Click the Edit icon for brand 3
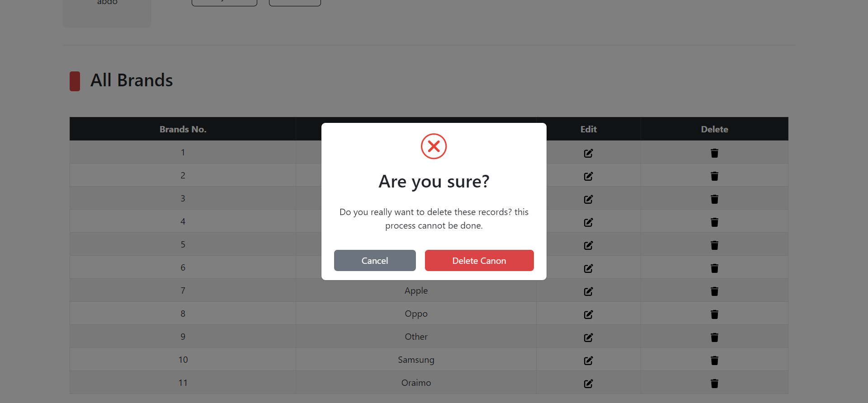This screenshot has height=403, width=868. click(588, 199)
